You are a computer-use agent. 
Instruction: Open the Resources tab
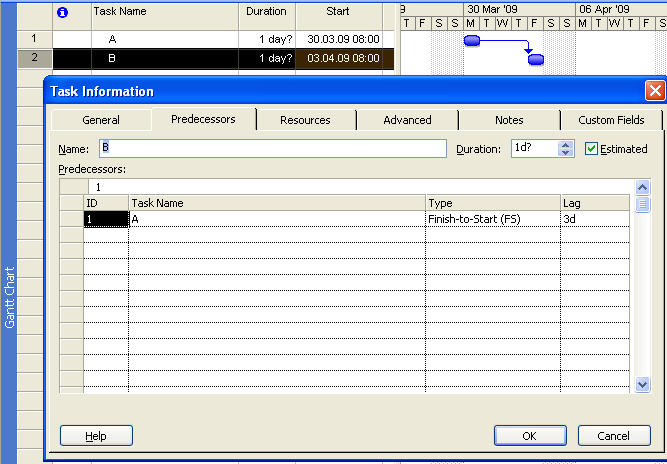(x=305, y=120)
